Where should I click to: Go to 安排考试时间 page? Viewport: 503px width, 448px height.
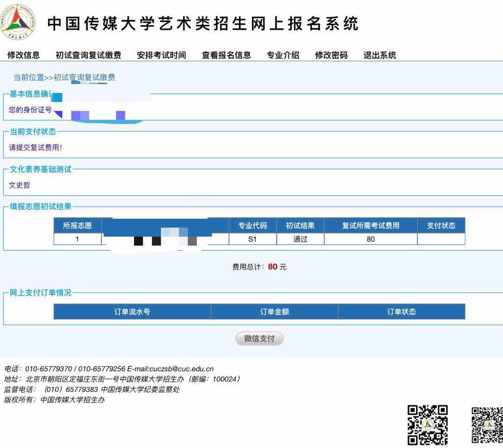tap(161, 55)
